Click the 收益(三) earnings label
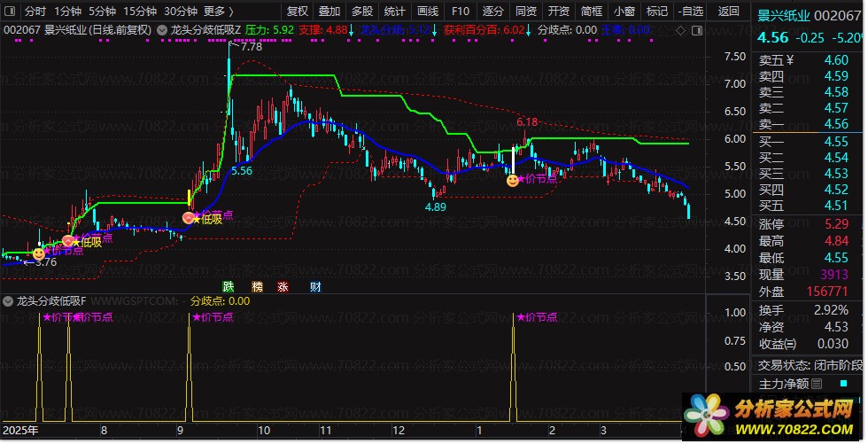Screen dimensions: 868x444 point(778,344)
